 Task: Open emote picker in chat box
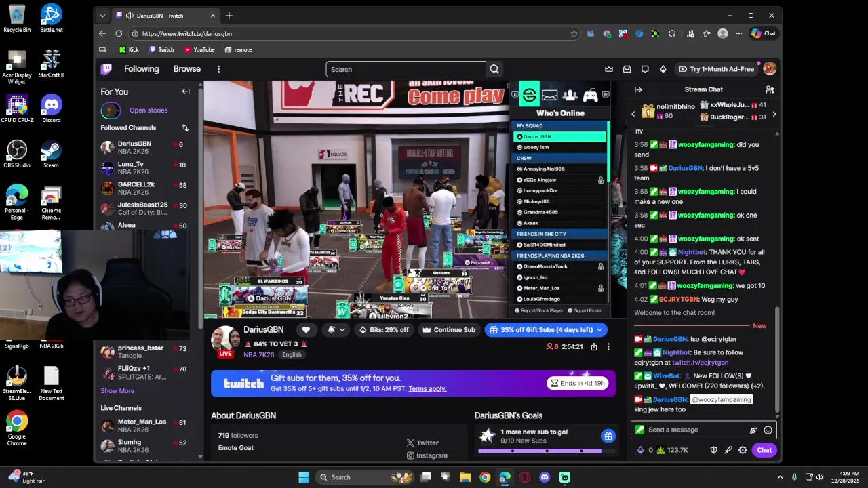point(768,430)
